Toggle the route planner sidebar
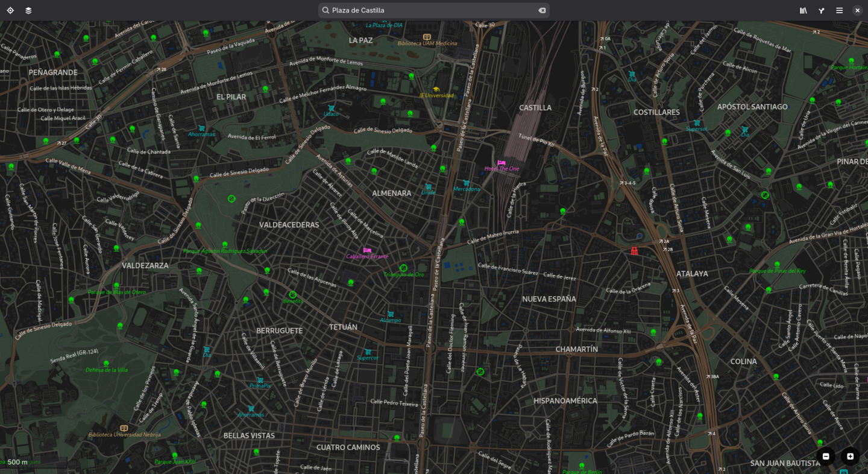868x474 pixels. pos(822,10)
